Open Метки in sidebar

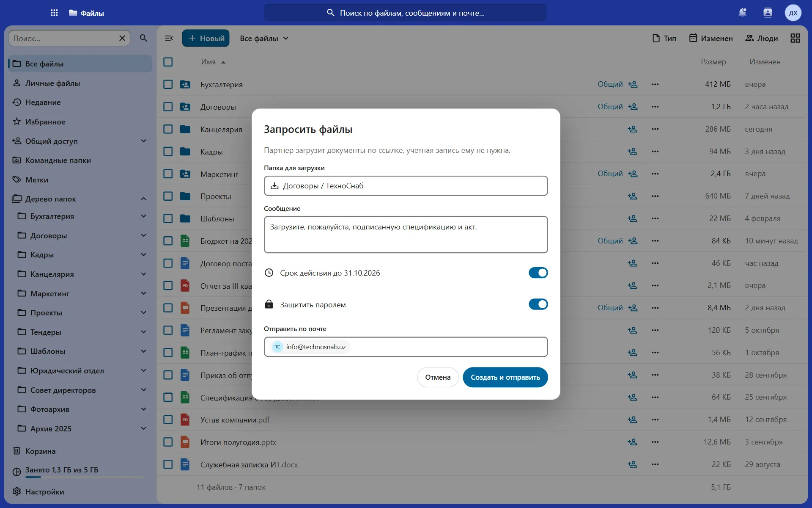(x=80, y=179)
